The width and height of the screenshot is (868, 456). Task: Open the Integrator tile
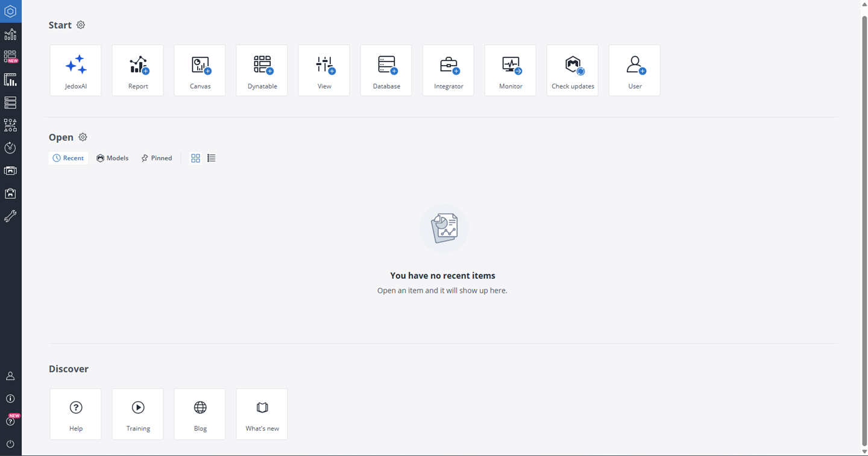(448, 70)
